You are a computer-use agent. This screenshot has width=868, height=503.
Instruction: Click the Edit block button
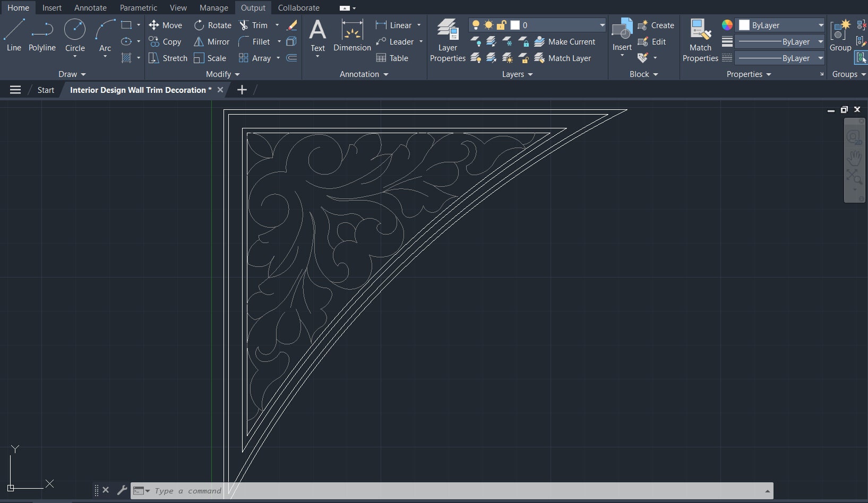[653, 41]
